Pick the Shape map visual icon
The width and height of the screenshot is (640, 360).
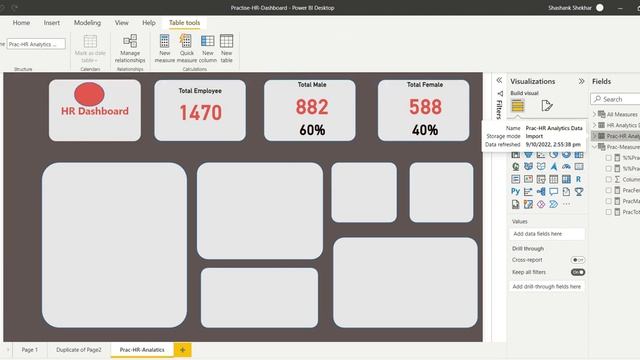541,167
